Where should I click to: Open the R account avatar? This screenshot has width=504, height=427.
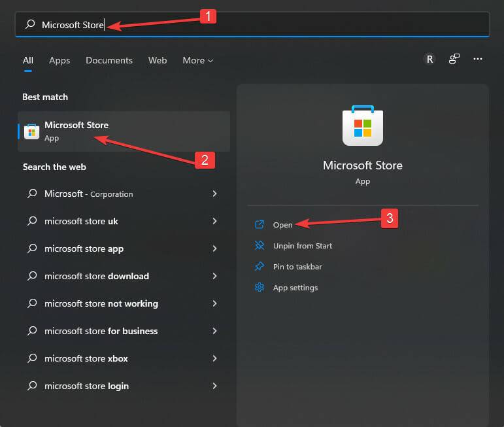429,59
